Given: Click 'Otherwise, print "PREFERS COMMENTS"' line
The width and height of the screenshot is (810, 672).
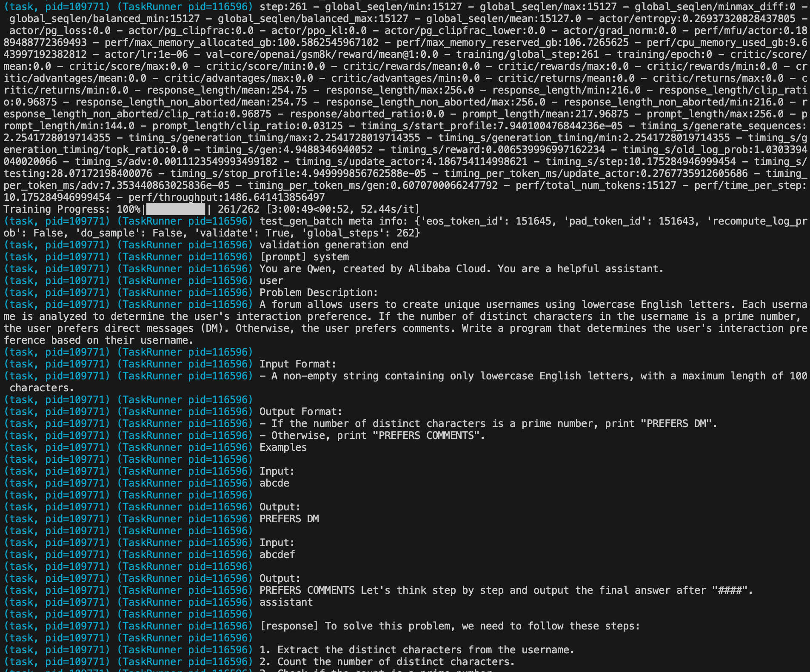Looking at the screenshot, I should 372,436.
